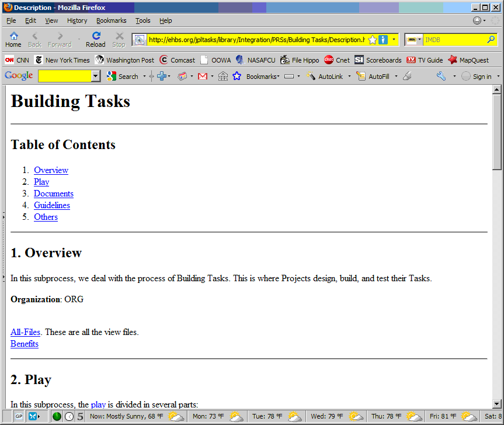
Task: Open the File Hippo bookmark
Action: [x=299, y=60]
